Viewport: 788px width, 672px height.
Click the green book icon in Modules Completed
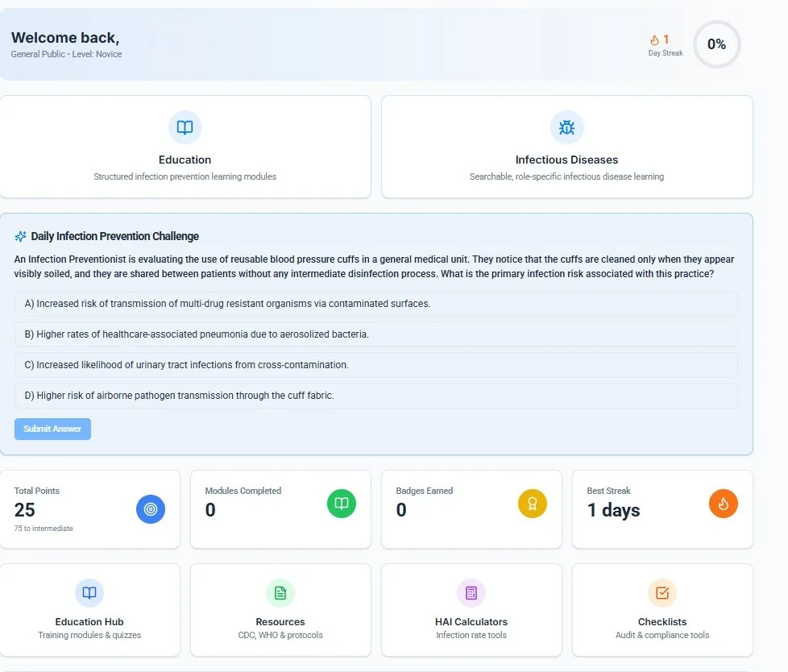coord(342,504)
